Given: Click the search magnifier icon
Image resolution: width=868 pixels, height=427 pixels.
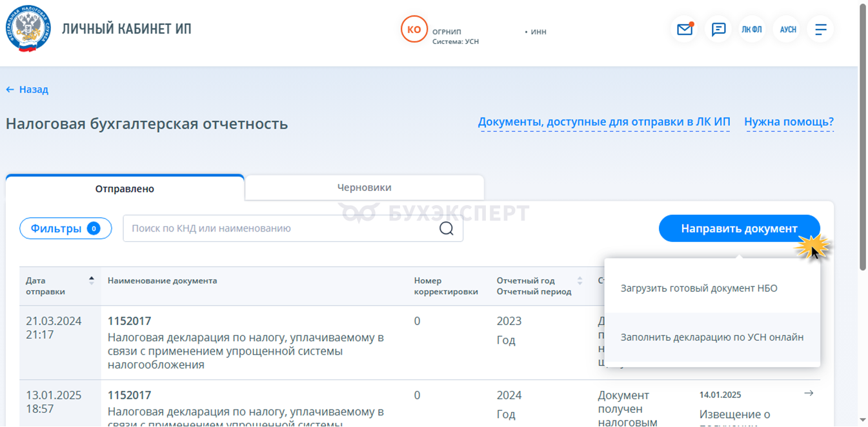Looking at the screenshot, I should [x=446, y=228].
